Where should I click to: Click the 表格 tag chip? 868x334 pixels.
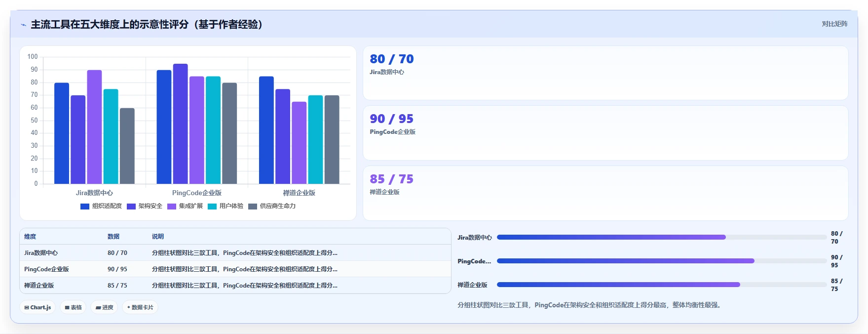[73, 307]
